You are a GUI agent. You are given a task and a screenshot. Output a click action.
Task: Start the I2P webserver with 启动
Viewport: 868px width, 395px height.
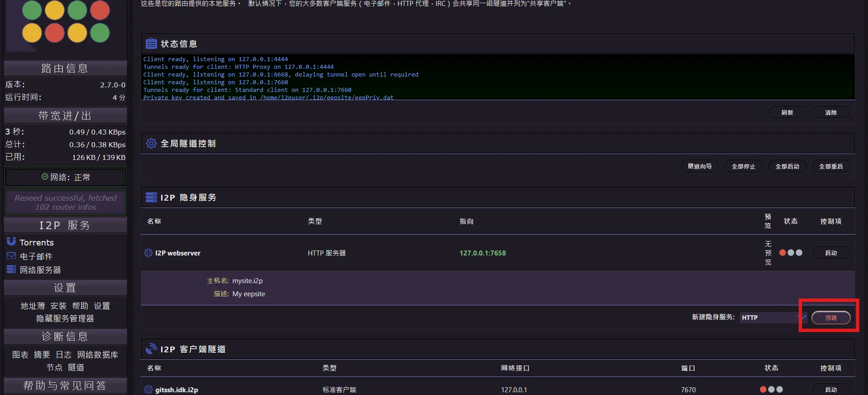830,253
